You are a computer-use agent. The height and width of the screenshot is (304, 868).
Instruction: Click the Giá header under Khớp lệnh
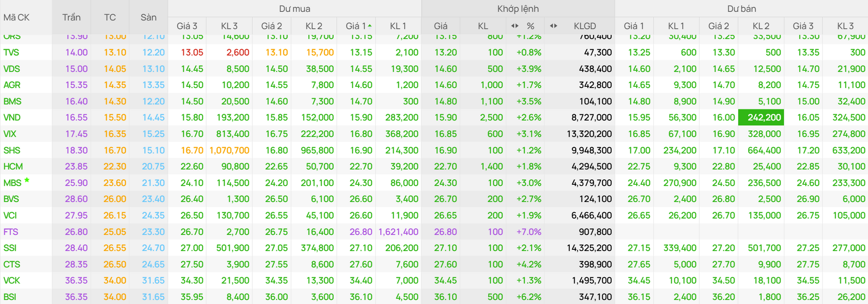coord(441,26)
